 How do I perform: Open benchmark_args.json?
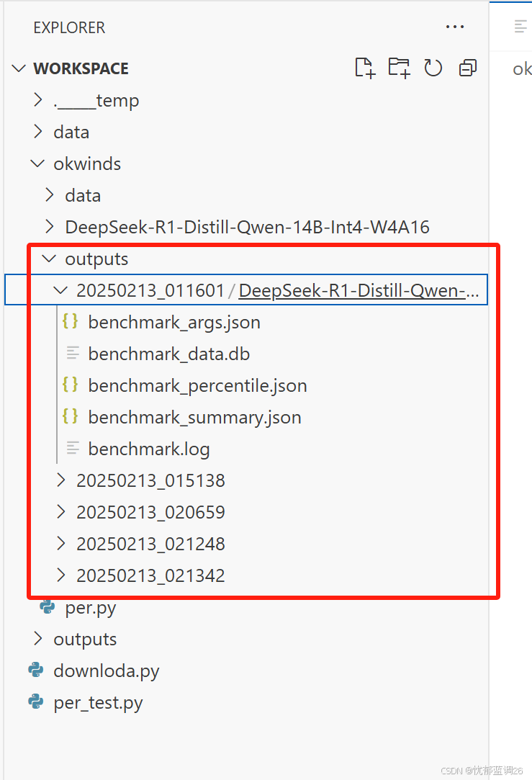click(174, 323)
